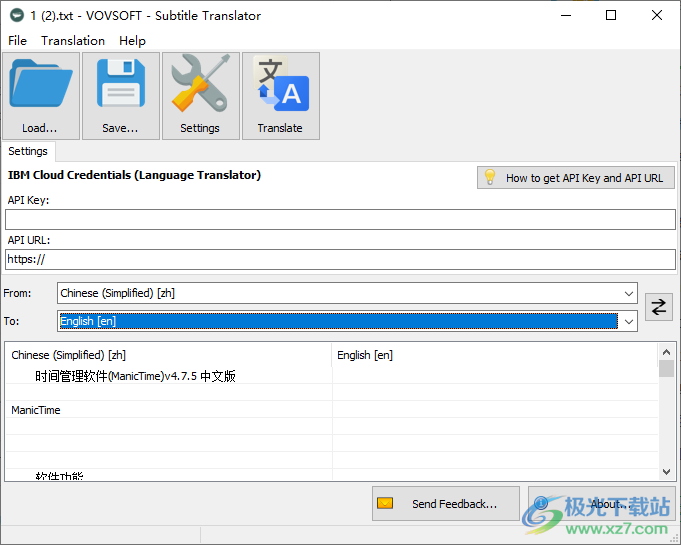This screenshot has height=545, width=681.
Task: Click the Chinese (Simplified) [zh] column header
Action: click(169, 355)
